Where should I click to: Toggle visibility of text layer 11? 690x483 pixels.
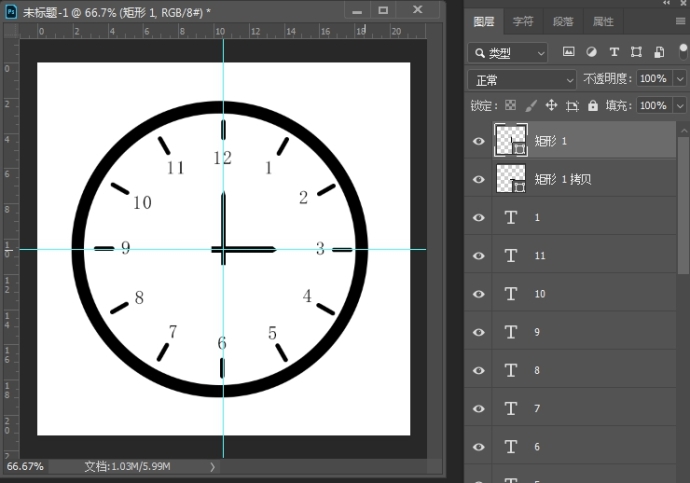pos(479,256)
